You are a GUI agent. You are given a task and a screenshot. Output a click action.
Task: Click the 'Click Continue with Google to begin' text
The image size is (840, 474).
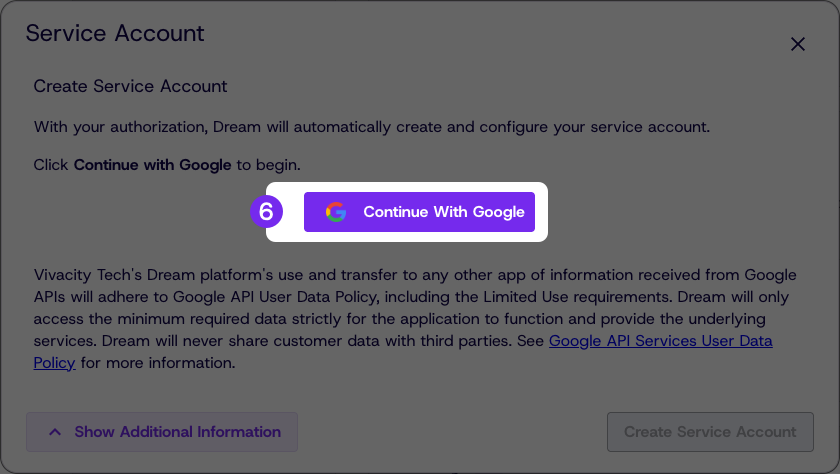[x=167, y=165]
